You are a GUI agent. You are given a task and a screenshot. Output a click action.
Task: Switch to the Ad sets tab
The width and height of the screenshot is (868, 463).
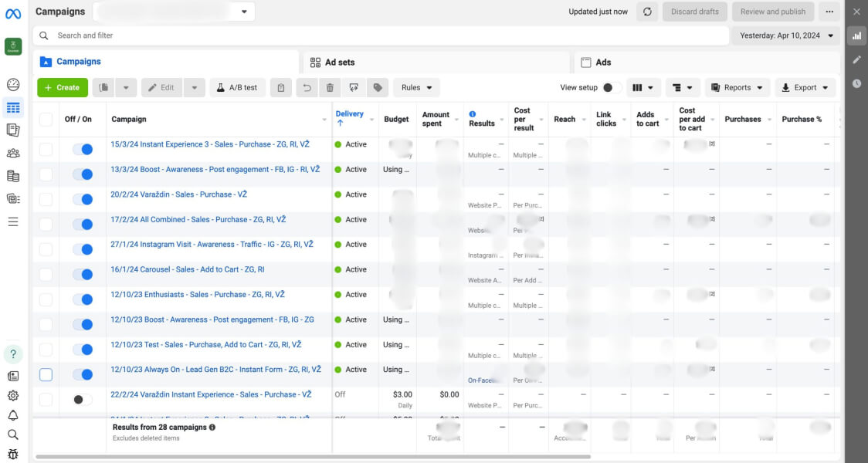point(436,63)
